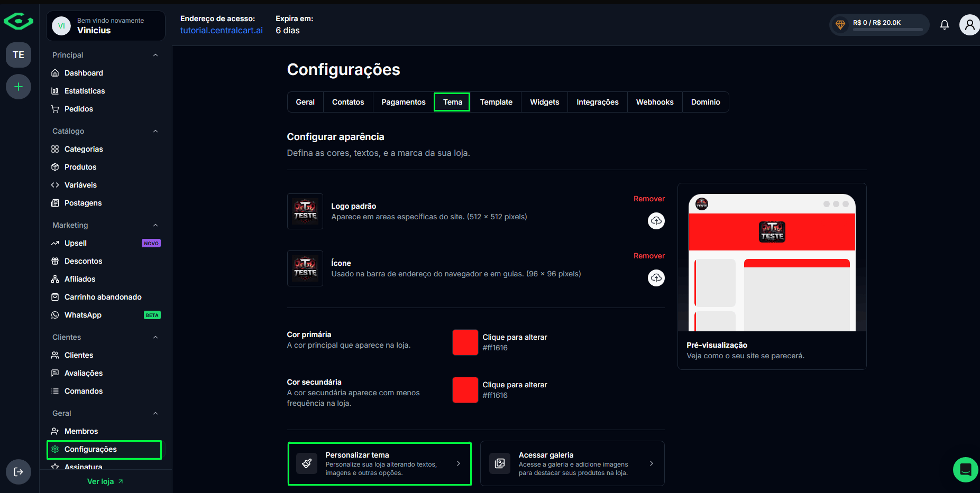The height and width of the screenshot is (493, 980).
Task: Click the Postagens newspaper icon
Action: click(55, 203)
